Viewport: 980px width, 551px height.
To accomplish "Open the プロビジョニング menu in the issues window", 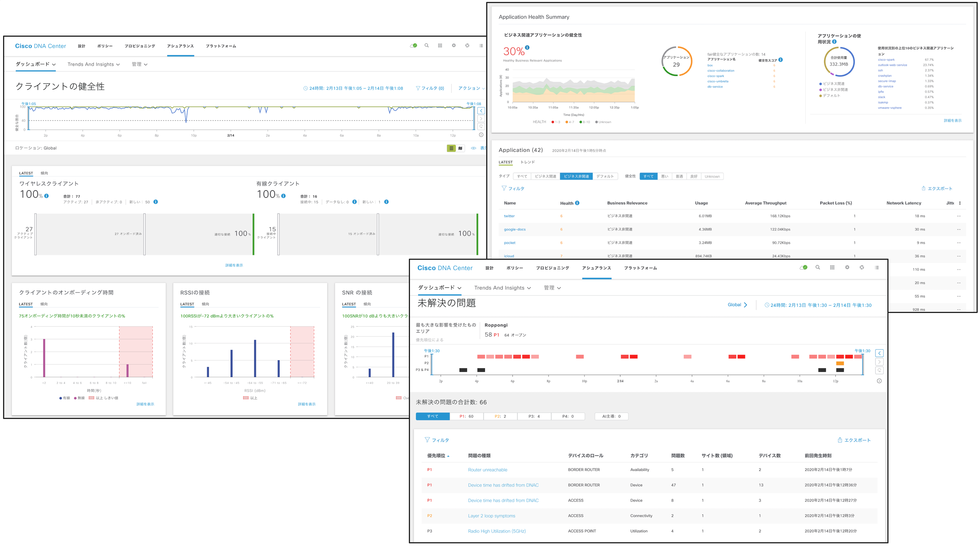I will point(552,268).
